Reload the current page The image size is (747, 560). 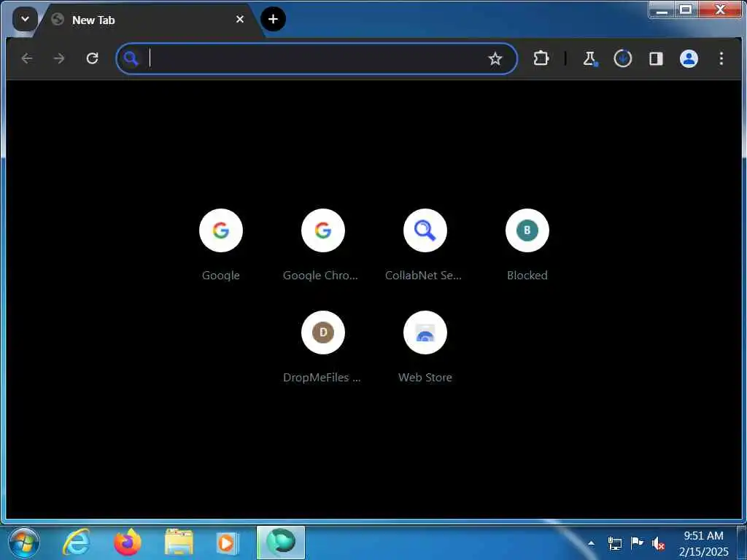pos(92,58)
